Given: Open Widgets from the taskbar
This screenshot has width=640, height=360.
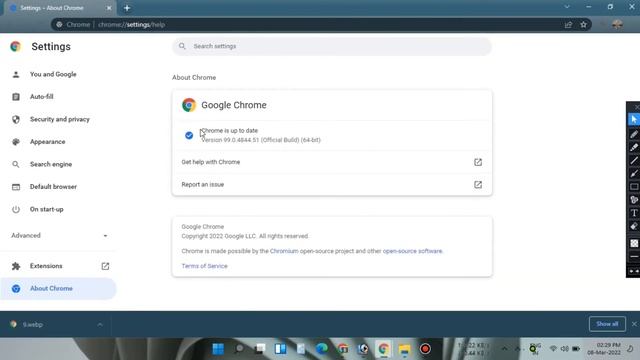Looking at the screenshot, I should coord(280,349).
